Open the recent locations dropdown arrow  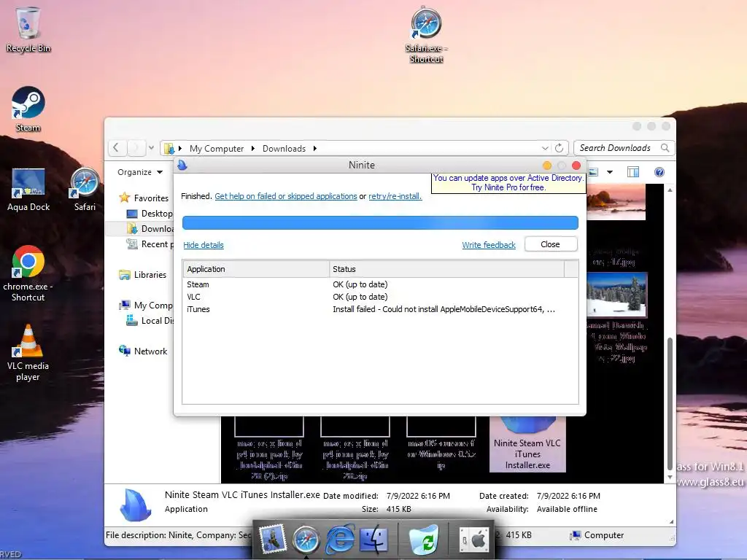(151, 148)
